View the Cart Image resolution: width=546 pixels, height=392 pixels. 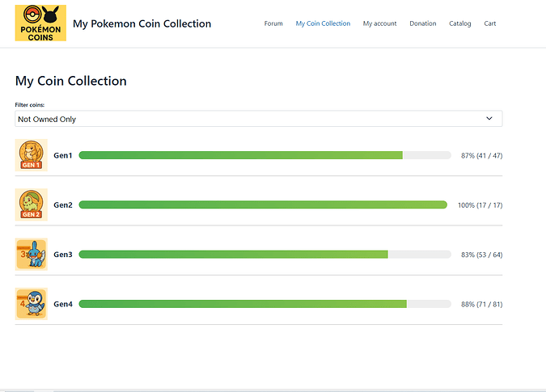[490, 23]
